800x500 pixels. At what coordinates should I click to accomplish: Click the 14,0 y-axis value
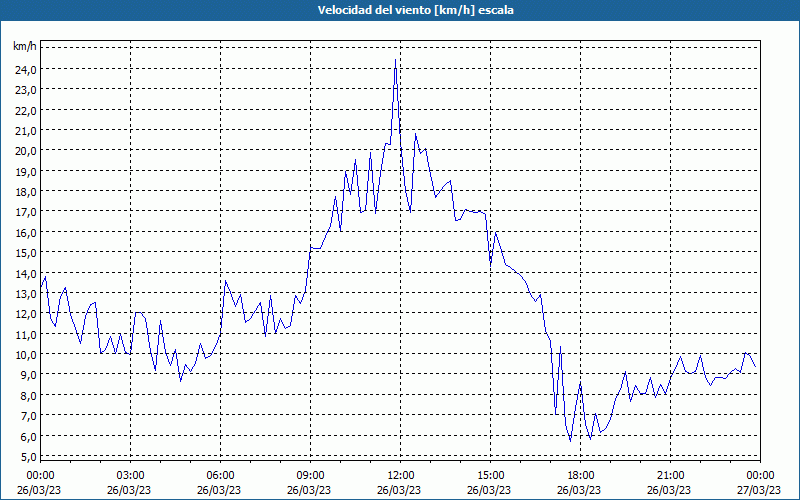tap(26, 273)
